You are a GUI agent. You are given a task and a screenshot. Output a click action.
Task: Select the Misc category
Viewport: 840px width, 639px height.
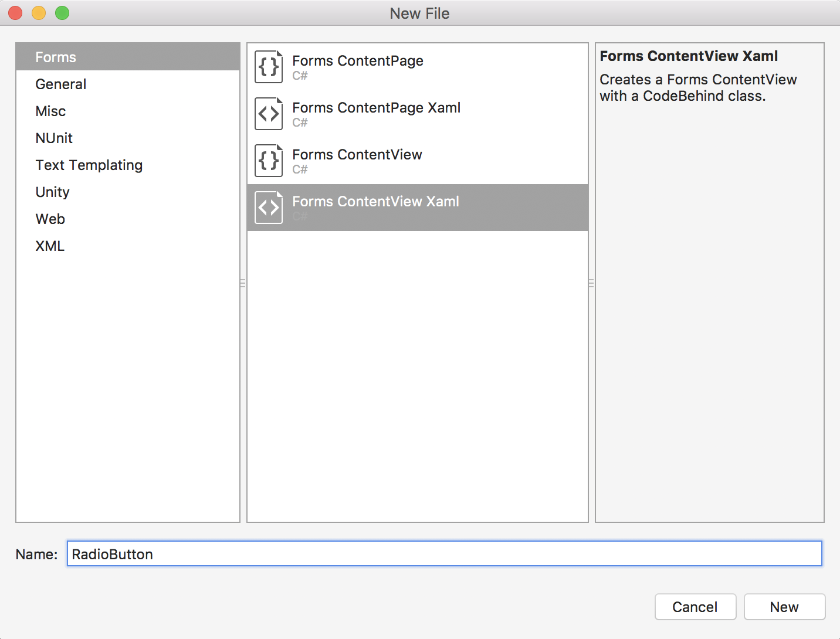(50, 111)
